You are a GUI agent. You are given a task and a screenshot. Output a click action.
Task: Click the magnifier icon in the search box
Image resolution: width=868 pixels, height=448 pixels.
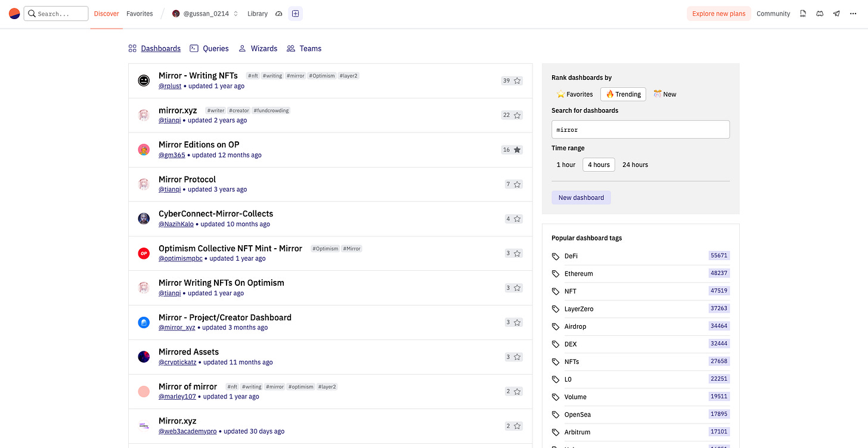pyautogui.click(x=32, y=14)
